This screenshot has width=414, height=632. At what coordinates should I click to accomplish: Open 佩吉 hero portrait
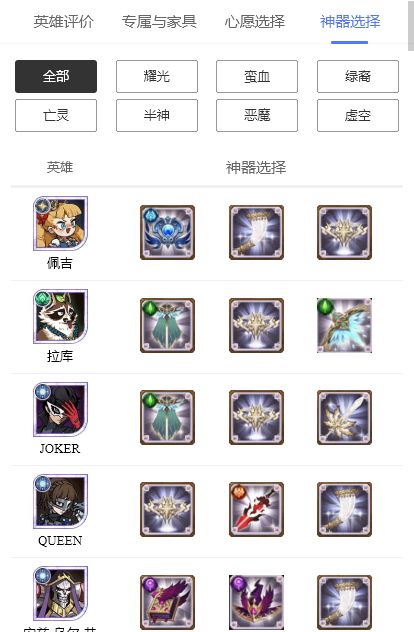point(60,223)
